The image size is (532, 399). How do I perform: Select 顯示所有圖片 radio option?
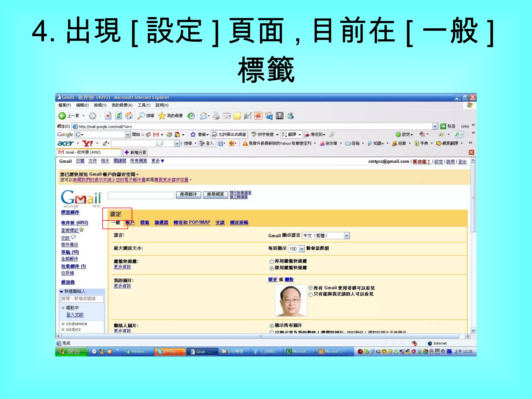[272, 326]
